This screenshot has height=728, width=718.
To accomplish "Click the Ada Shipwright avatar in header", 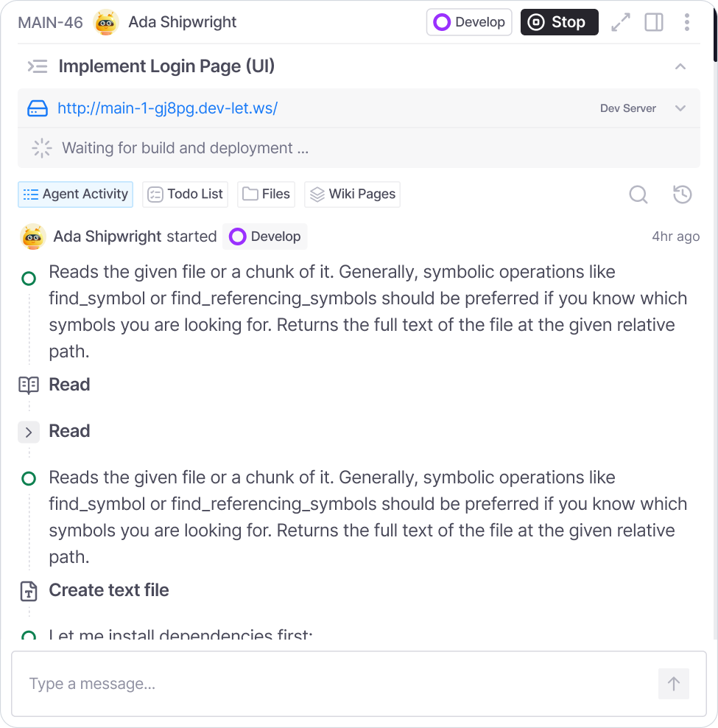I will tap(107, 22).
